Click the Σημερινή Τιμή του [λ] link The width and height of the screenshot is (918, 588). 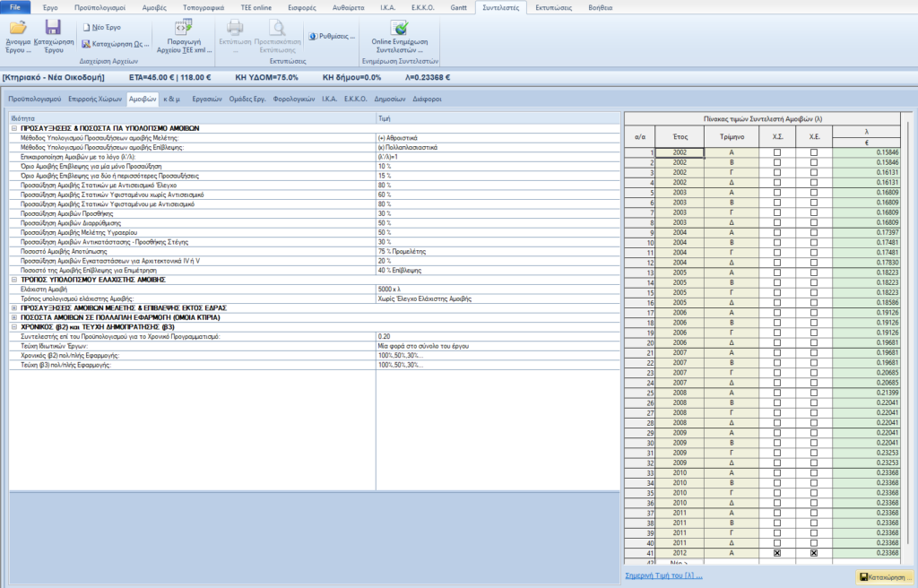pos(663,575)
